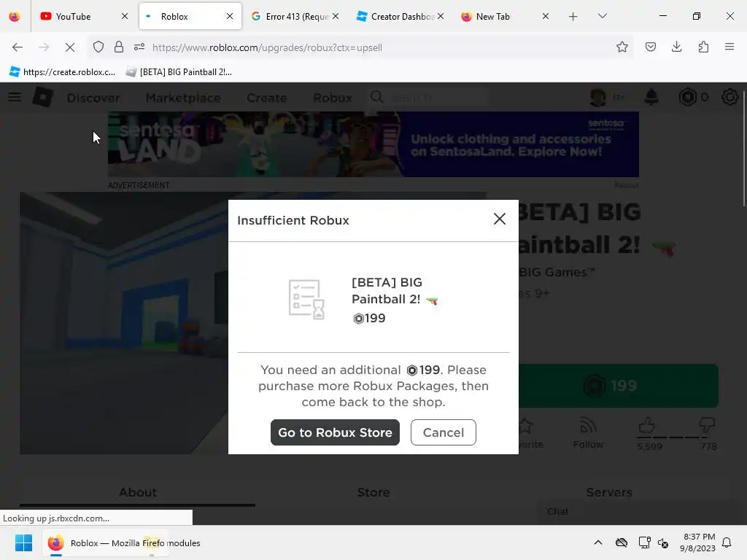Viewport: 747px width, 560px height.
Task: Open a new browser tab with plus
Action: point(573,17)
